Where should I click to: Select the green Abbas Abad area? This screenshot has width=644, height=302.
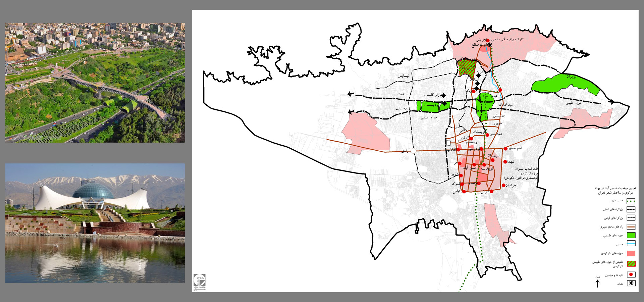pyautogui.click(x=484, y=107)
